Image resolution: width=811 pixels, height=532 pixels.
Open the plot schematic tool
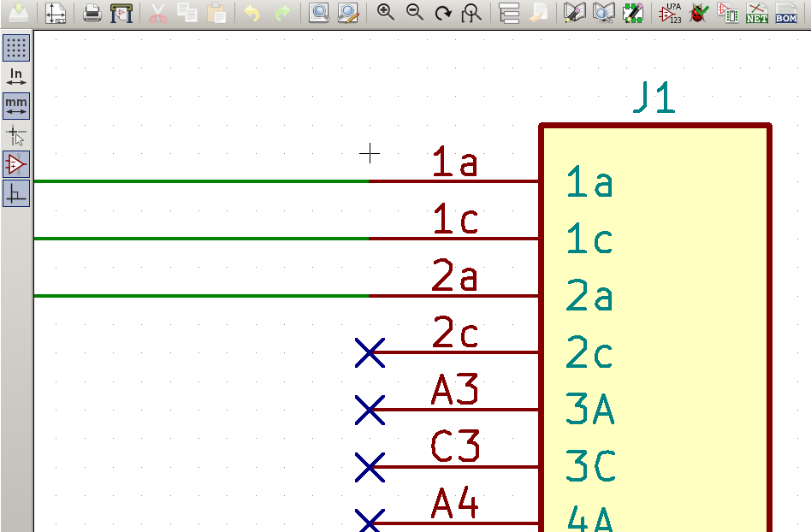[x=121, y=13]
